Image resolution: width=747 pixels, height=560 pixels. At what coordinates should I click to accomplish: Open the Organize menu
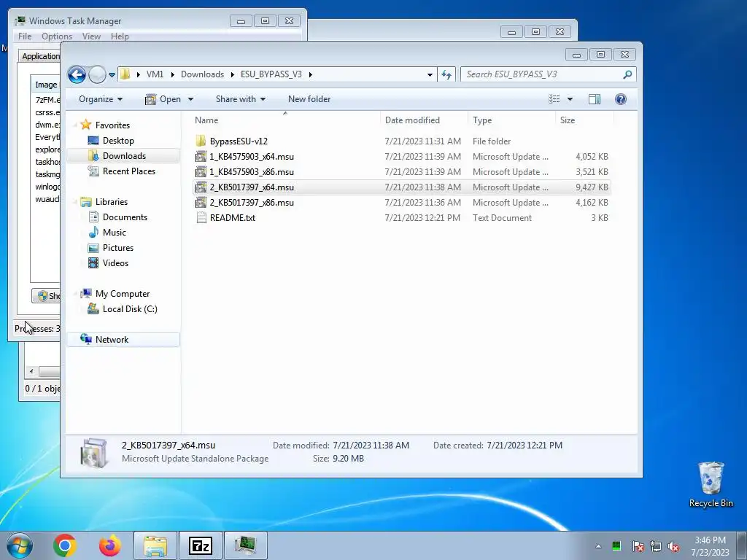click(101, 99)
